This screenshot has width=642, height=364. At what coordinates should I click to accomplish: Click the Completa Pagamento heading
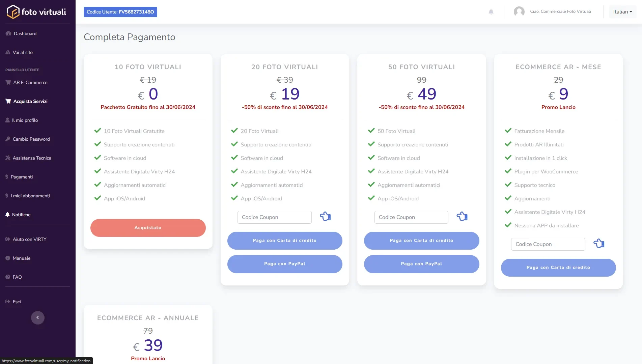tap(130, 37)
